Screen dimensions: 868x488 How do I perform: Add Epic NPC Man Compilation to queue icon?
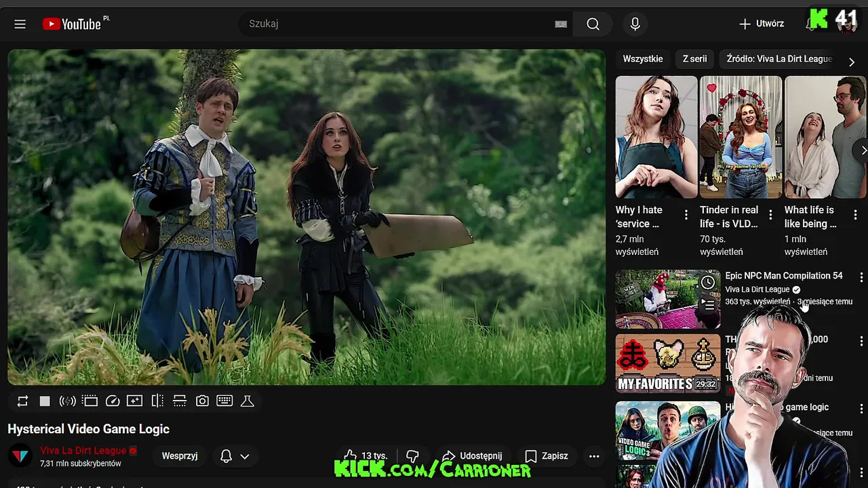click(x=708, y=305)
